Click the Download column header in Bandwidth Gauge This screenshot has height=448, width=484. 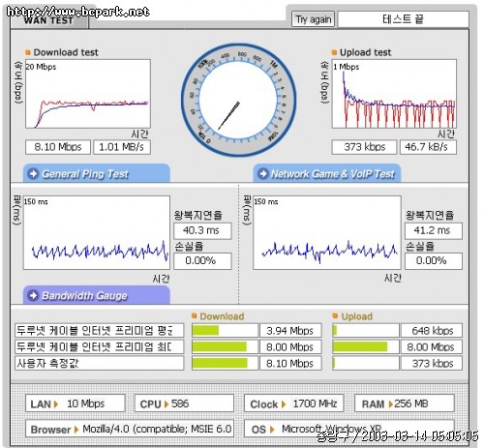(222, 316)
